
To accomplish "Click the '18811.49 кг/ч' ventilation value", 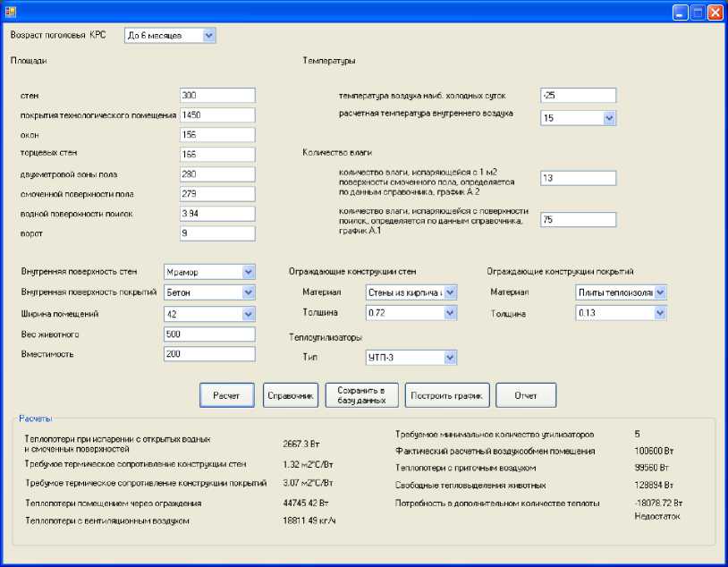I will [309, 520].
